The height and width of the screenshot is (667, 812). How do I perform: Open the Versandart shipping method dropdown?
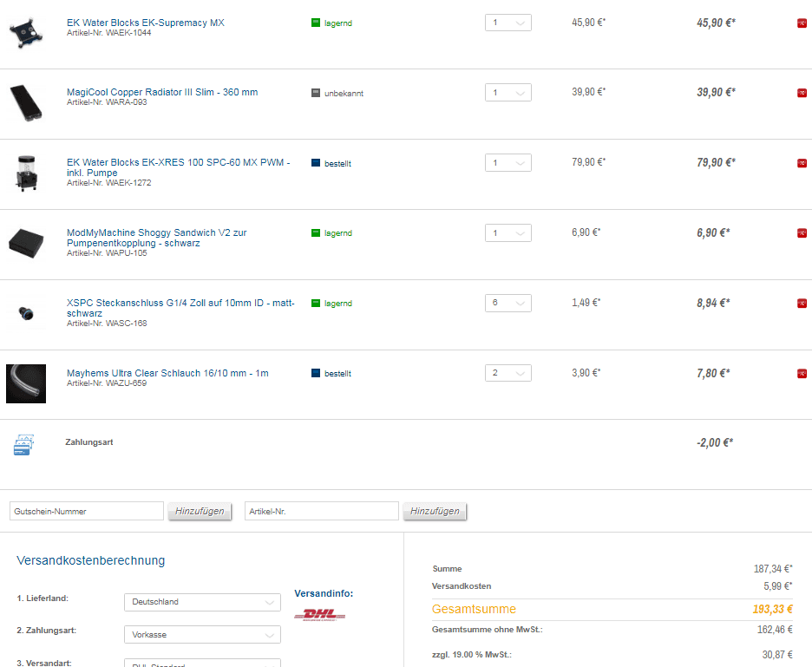(x=202, y=664)
